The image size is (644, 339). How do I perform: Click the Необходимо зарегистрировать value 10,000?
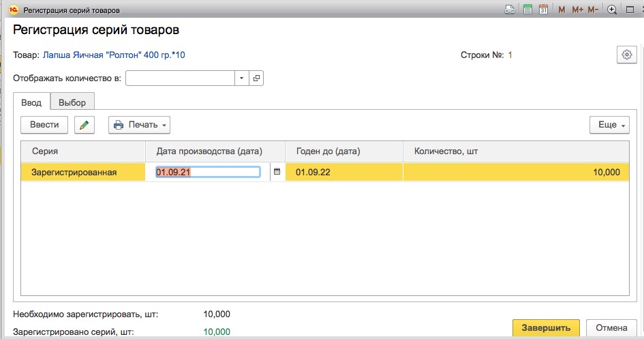click(x=217, y=314)
